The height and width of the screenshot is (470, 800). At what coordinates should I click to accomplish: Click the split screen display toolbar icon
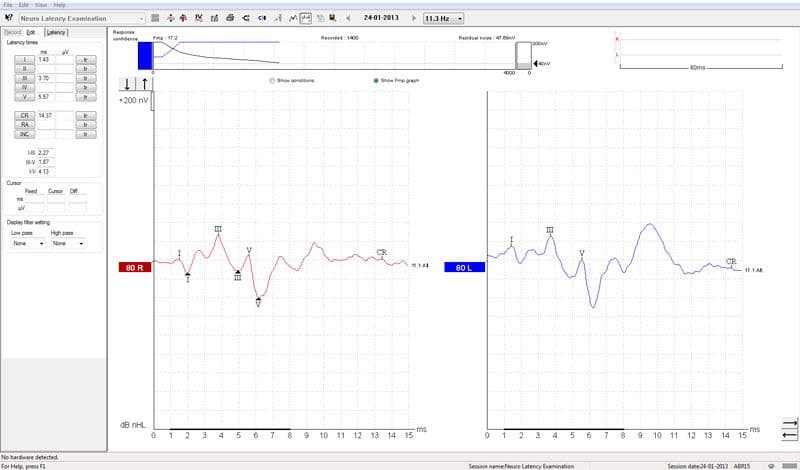click(306, 18)
